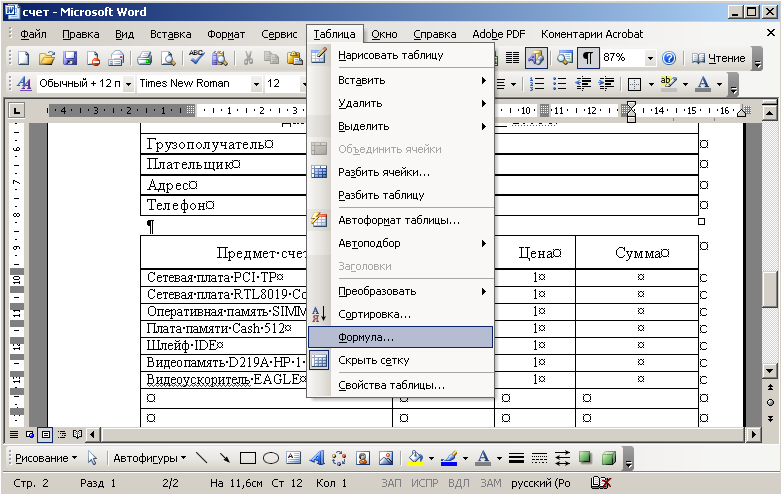This screenshot has width=781, height=494.
Task: Click the highlight color marker icon
Action: [668, 83]
